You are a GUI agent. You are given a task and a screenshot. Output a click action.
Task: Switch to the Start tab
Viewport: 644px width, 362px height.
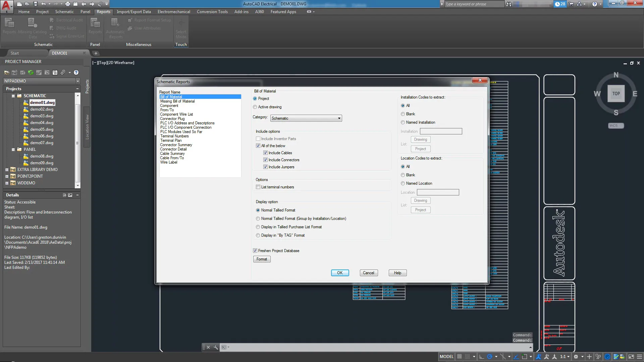pos(15,53)
